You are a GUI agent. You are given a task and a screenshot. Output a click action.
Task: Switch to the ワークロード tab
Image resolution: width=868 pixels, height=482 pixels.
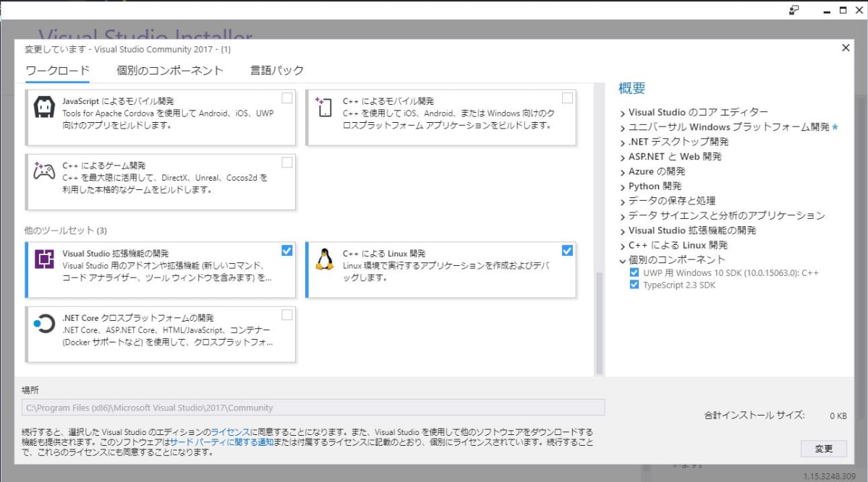pyautogui.click(x=57, y=71)
